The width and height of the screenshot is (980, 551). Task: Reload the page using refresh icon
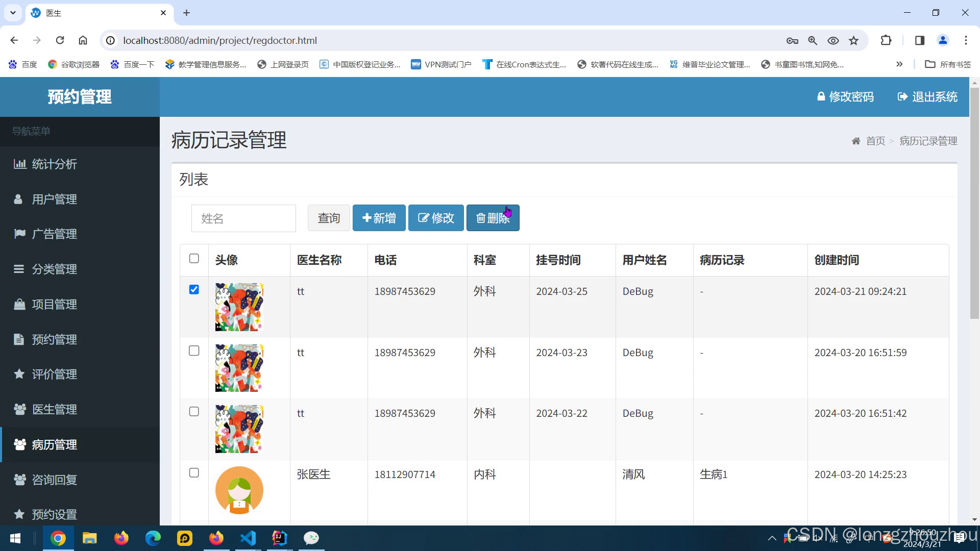click(60, 40)
